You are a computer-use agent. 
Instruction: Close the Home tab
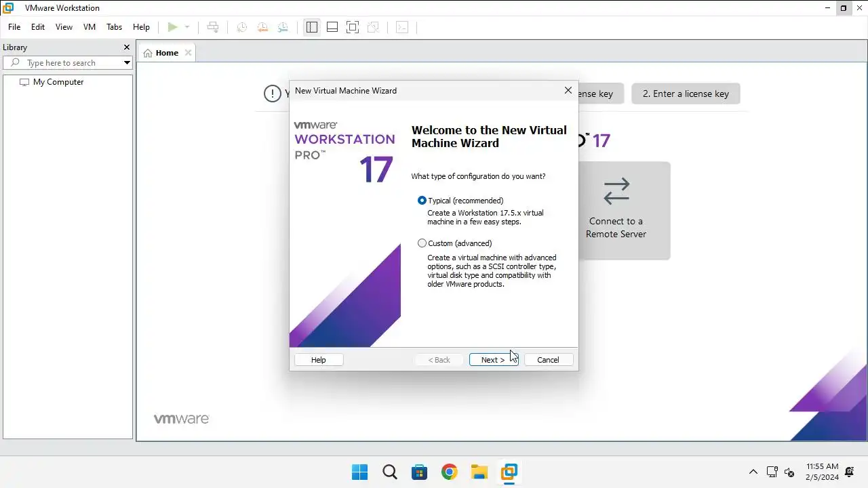pyautogui.click(x=188, y=53)
